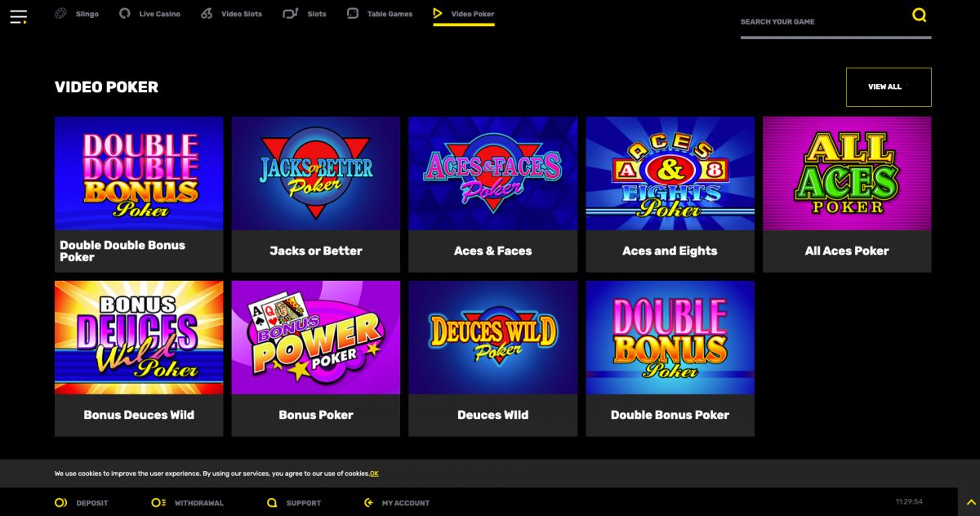Click the All Aces Poker caption
The height and width of the screenshot is (516, 980).
tap(847, 251)
